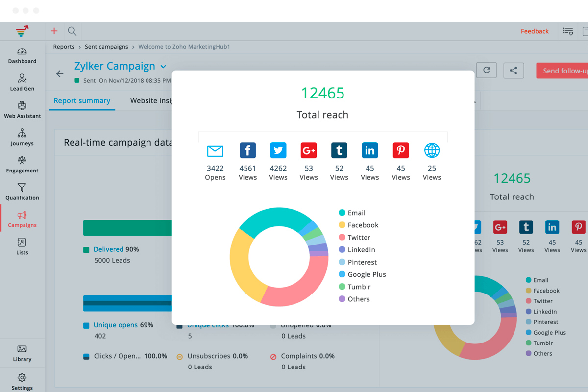Viewport: 588px width, 392px height.
Task: Click the refresh report button
Action: [486, 70]
